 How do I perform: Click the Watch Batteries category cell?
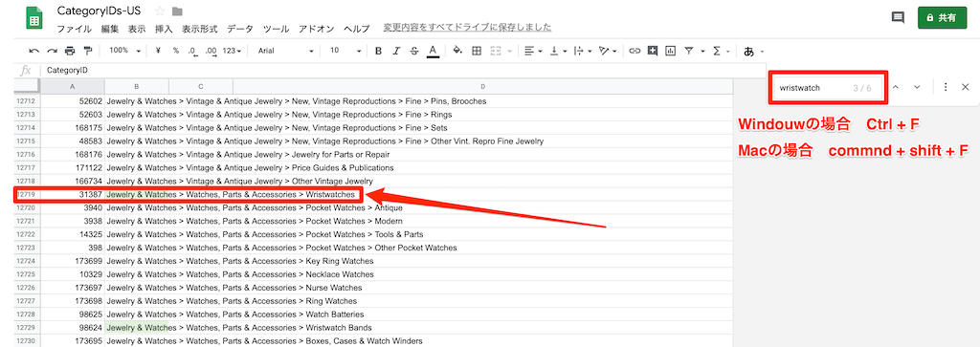coord(235,314)
